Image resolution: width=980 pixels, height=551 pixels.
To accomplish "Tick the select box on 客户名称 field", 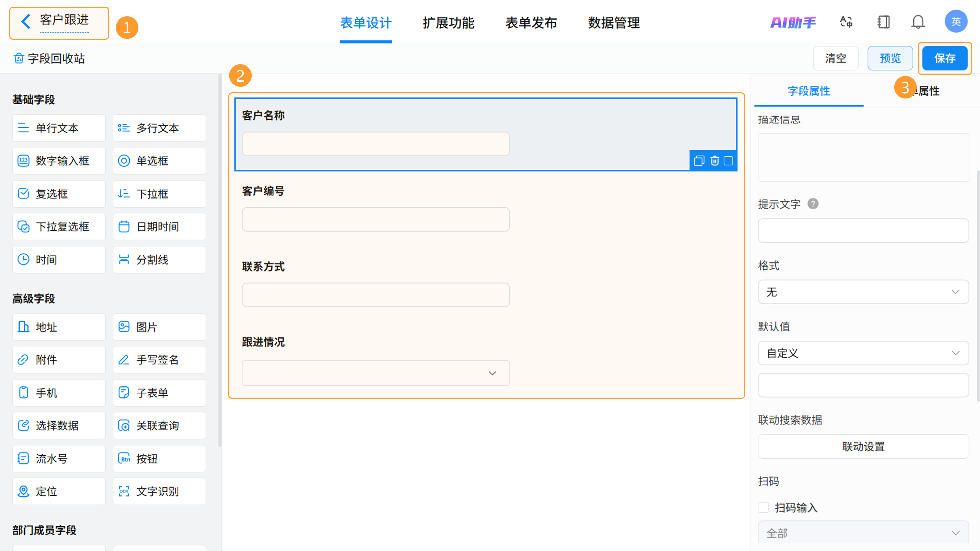I will [x=728, y=161].
